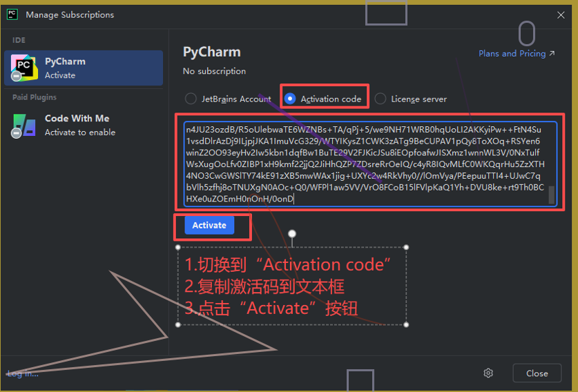Click the "No subscription" status text

click(214, 71)
